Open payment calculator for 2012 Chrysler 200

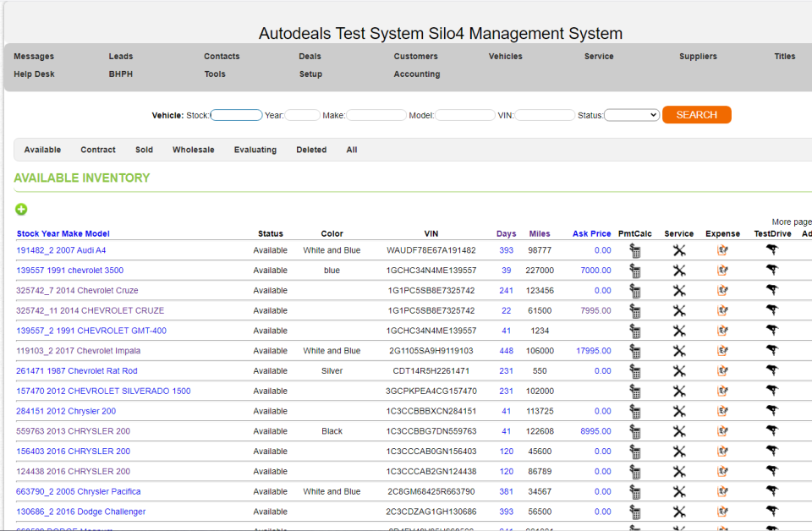click(x=635, y=412)
